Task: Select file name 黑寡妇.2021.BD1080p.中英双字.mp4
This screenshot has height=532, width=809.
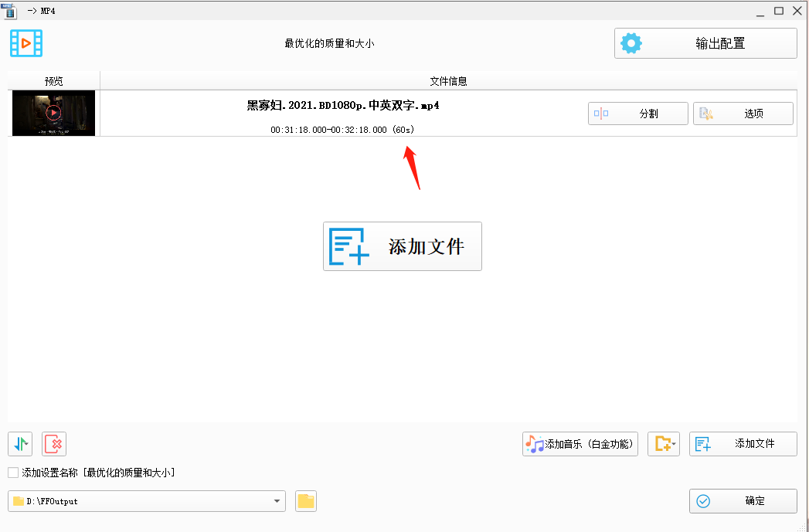Action: (343, 106)
